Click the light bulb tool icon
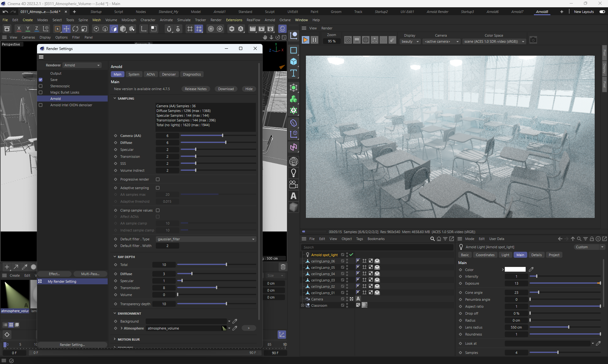608x364 pixels. click(x=294, y=173)
